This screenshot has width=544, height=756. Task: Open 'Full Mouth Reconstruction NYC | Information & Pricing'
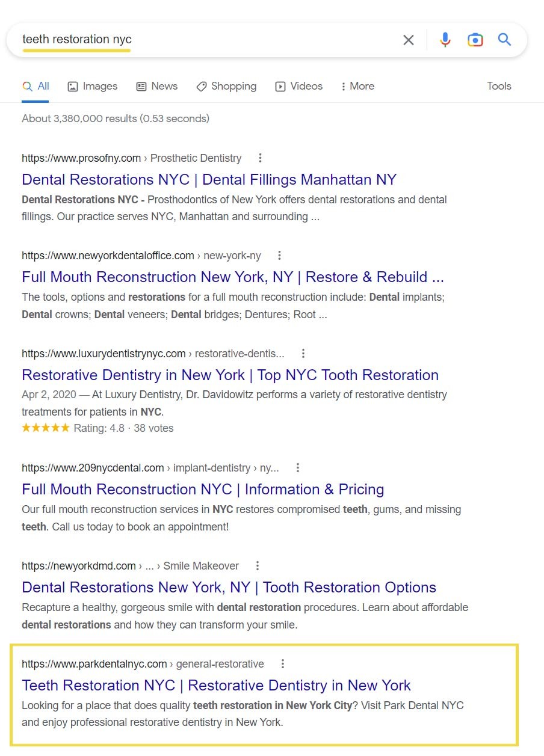point(203,490)
